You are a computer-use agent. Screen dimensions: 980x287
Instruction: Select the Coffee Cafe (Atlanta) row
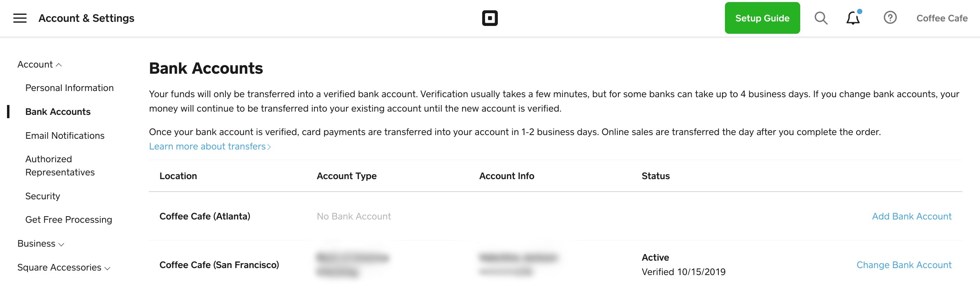point(205,217)
